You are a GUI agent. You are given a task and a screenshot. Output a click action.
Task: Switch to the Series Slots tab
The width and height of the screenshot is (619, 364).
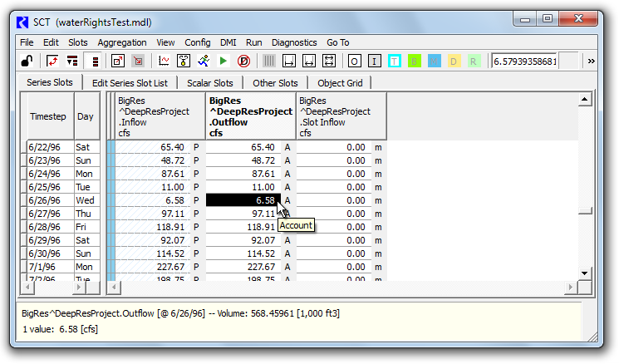[50, 82]
